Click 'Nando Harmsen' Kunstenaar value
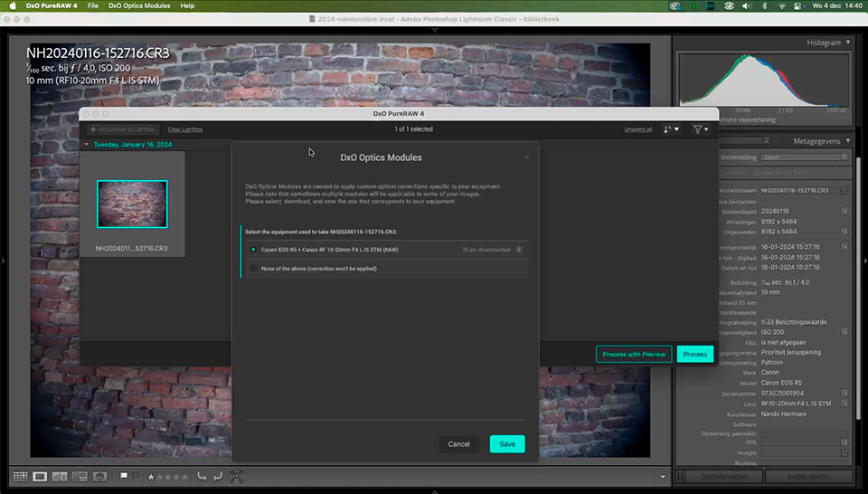868x494 pixels. [783, 413]
